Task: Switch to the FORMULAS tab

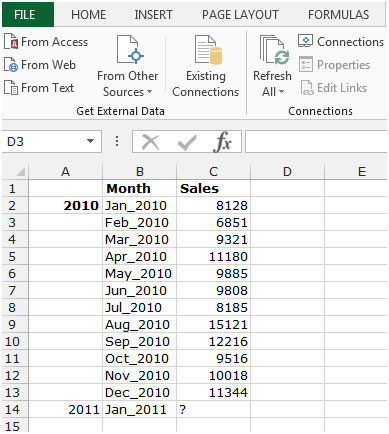Action: click(x=338, y=15)
